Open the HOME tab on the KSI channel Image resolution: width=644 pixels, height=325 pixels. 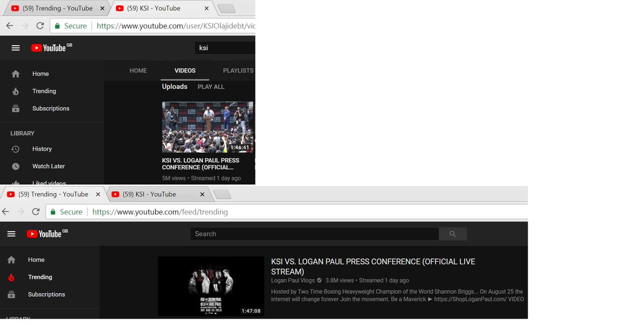click(138, 70)
